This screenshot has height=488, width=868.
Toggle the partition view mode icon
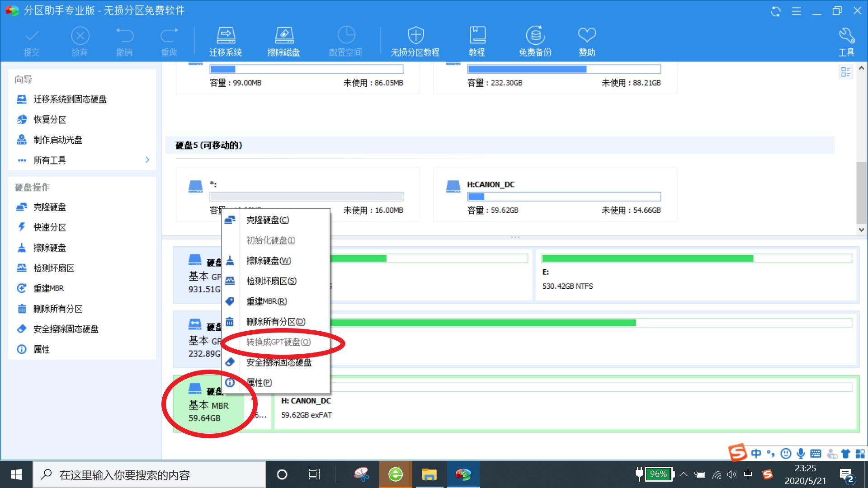845,72
